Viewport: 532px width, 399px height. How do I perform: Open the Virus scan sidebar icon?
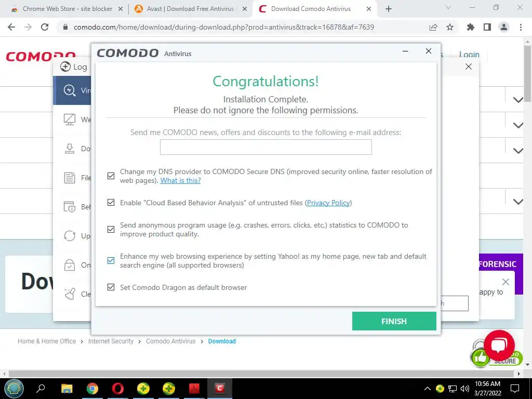coord(70,90)
